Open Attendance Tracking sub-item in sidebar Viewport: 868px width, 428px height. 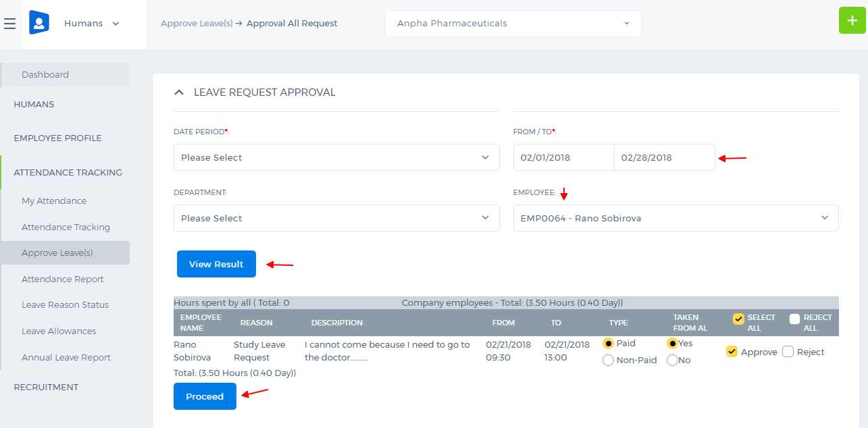[x=66, y=228]
